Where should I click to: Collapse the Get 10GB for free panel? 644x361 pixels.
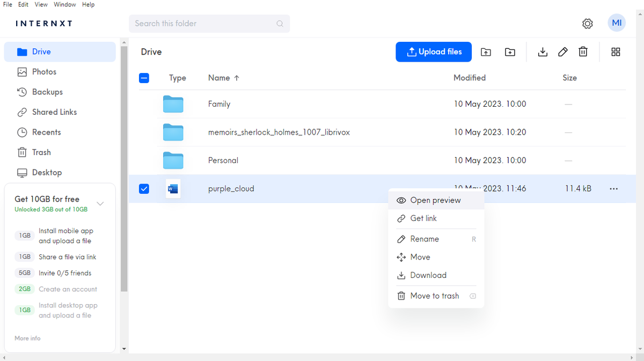(100, 203)
